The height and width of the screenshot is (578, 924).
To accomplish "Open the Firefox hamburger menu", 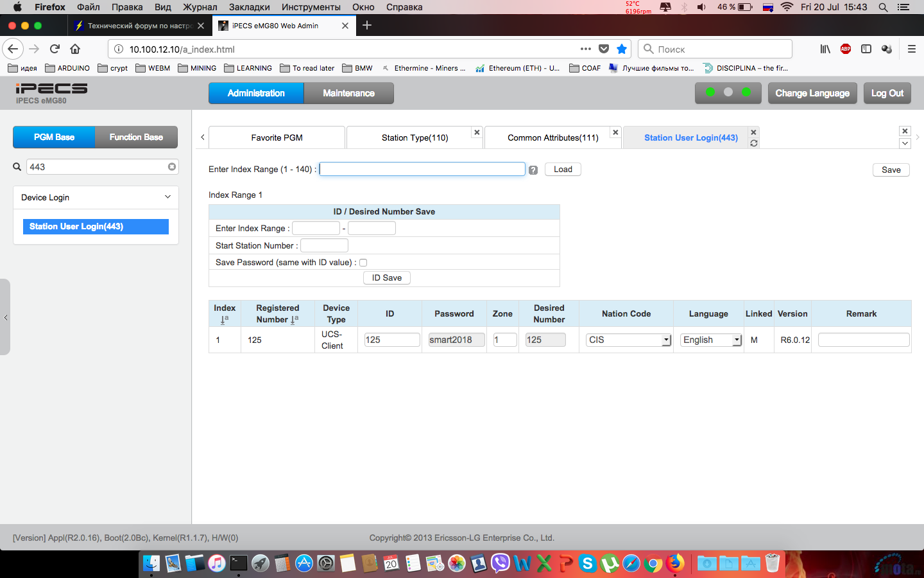I will 911,49.
